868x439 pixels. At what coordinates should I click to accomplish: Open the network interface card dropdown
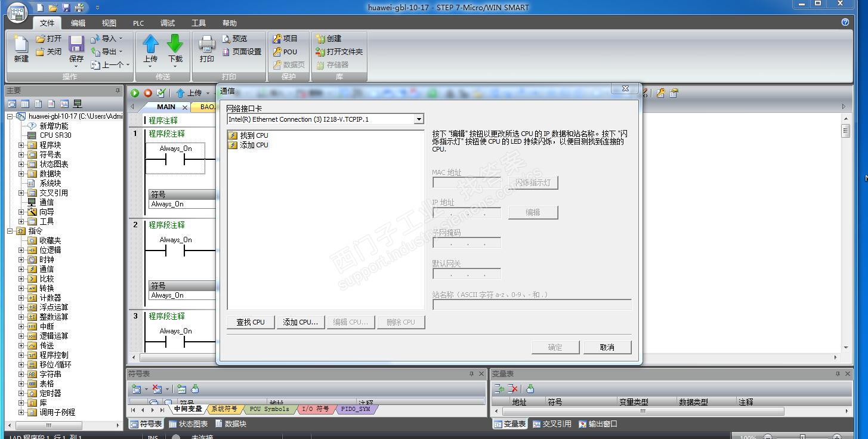pos(419,119)
